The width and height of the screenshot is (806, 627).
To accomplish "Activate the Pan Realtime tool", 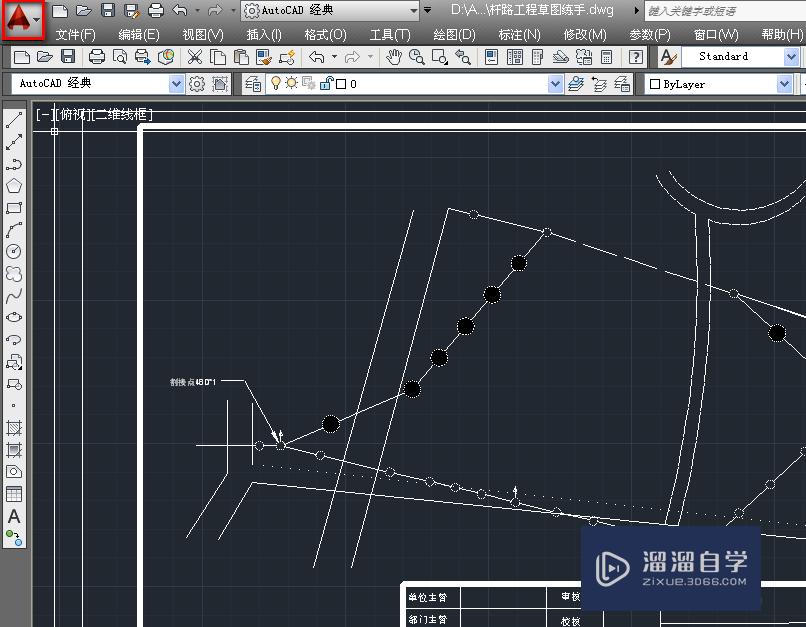I will point(395,57).
